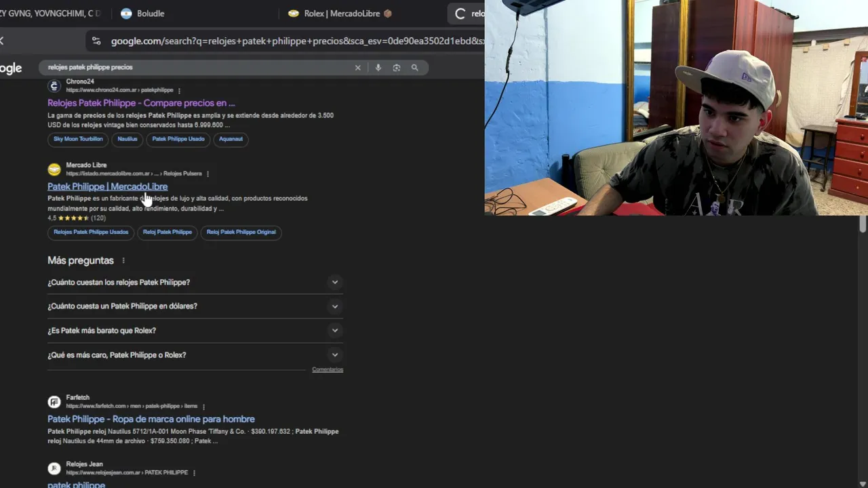This screenshot has height=488, width=868.
Task: Select the Relojes Patek Philippe Usados chip
Action: click(x=91, y=232)
